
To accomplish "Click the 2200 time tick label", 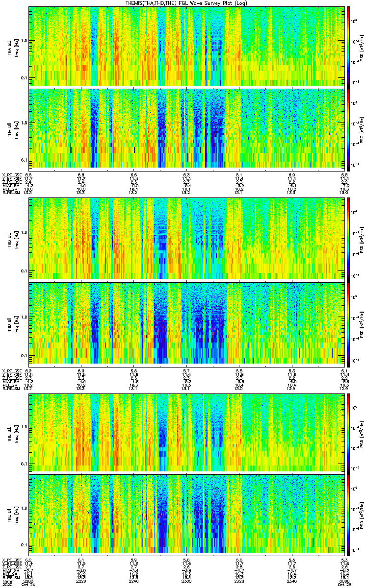I will 28,582.
